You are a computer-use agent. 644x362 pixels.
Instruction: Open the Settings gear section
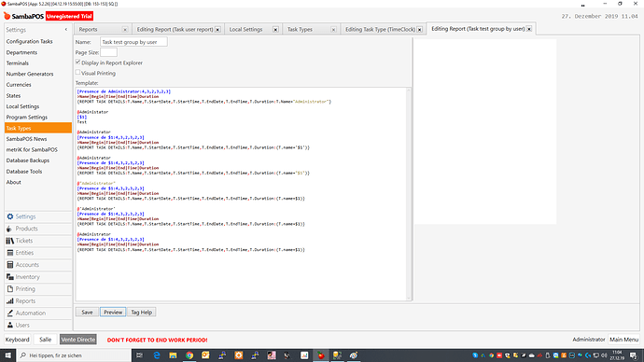pos(10,216)
